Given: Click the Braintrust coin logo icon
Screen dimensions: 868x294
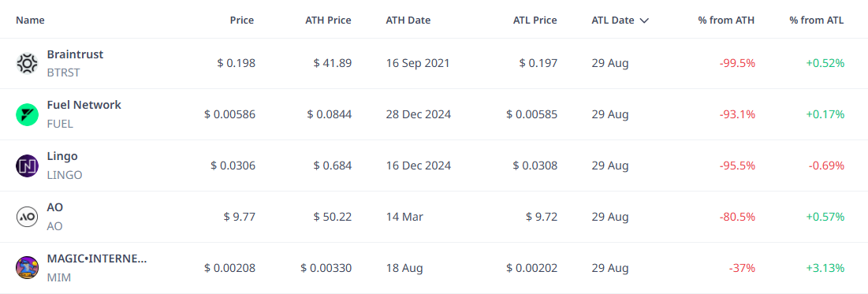Looking at the screenshot, I should point(27,64).
